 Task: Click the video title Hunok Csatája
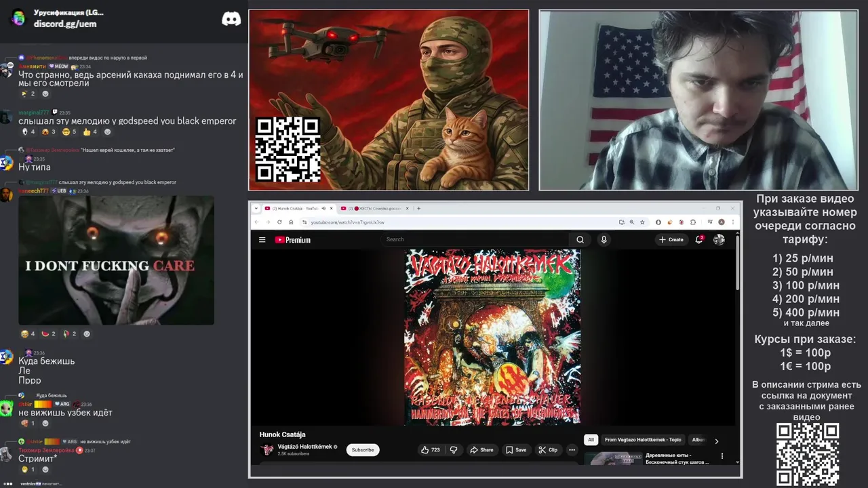click(282, 434)
